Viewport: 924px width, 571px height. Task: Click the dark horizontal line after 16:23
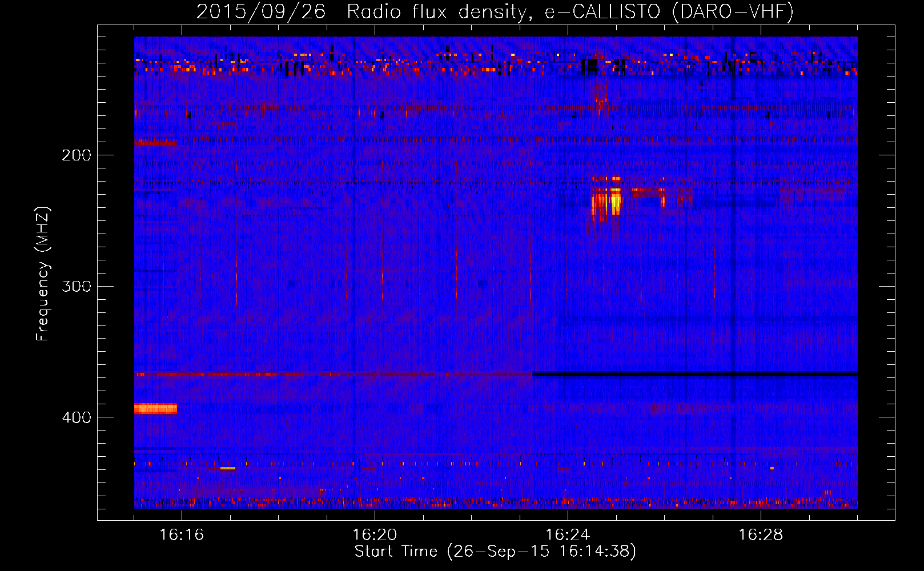695,374
